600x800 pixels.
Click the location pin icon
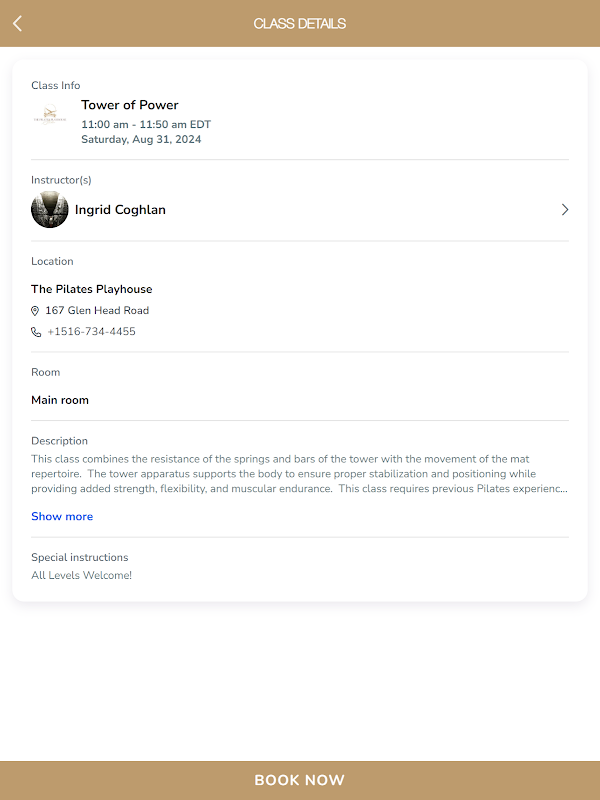point(36,311)
